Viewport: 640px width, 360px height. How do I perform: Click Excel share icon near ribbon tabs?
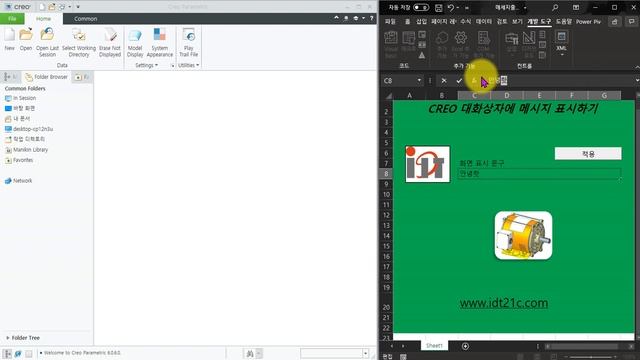coord(615,22)
